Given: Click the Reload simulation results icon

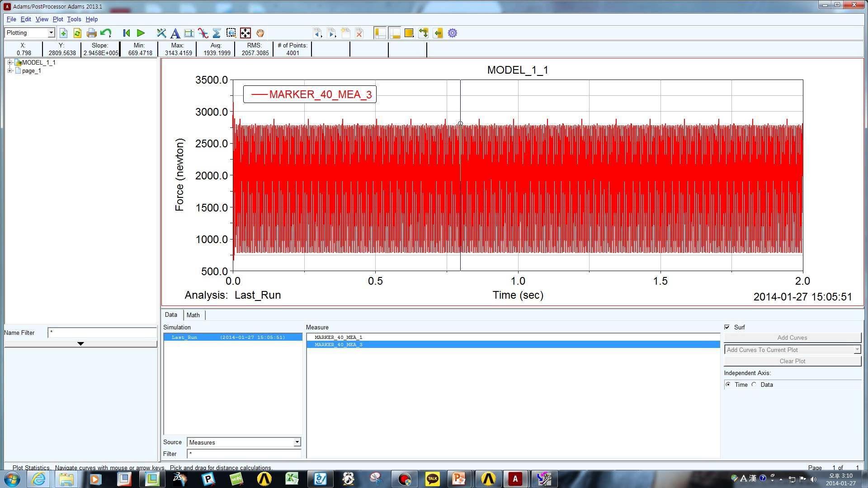Looking at the screenshot, I should pos(77,33).
